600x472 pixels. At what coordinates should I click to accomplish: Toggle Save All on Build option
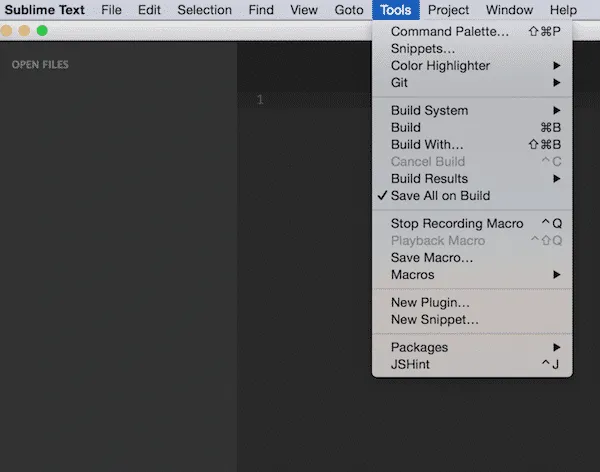[x=440, y=195]
